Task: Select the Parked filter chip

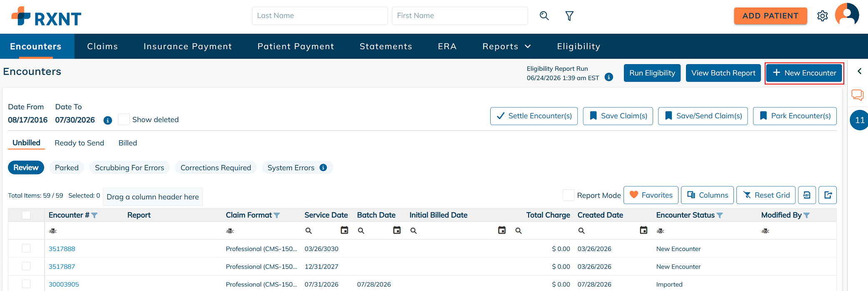Action: click(67, 167)
